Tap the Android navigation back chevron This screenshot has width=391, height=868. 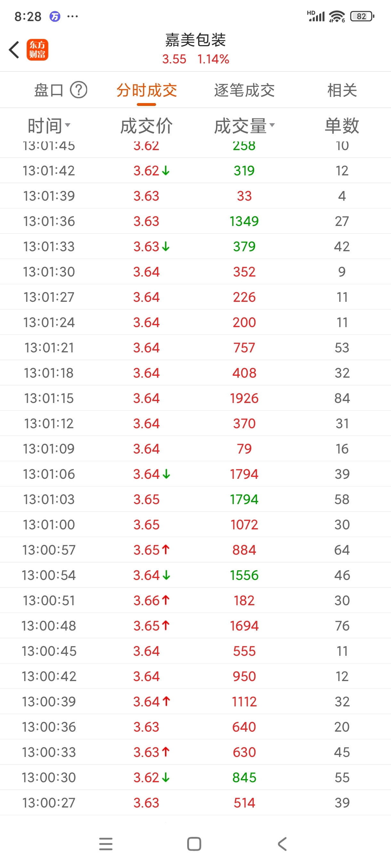point(282,844)
